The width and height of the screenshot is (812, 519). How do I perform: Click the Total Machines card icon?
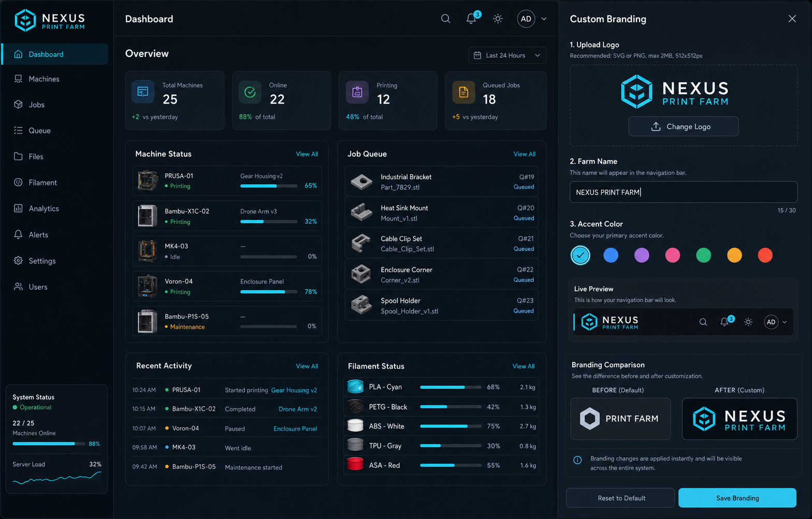(143, 92)
